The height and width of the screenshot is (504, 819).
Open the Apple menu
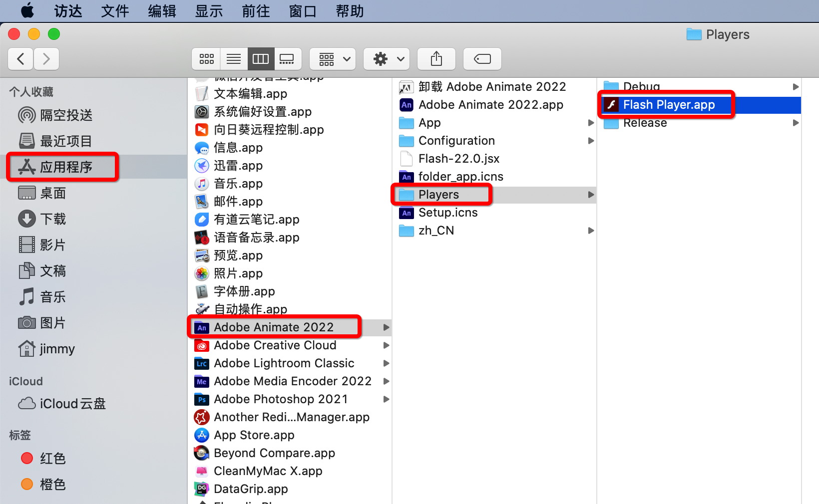tap(27, 10)
